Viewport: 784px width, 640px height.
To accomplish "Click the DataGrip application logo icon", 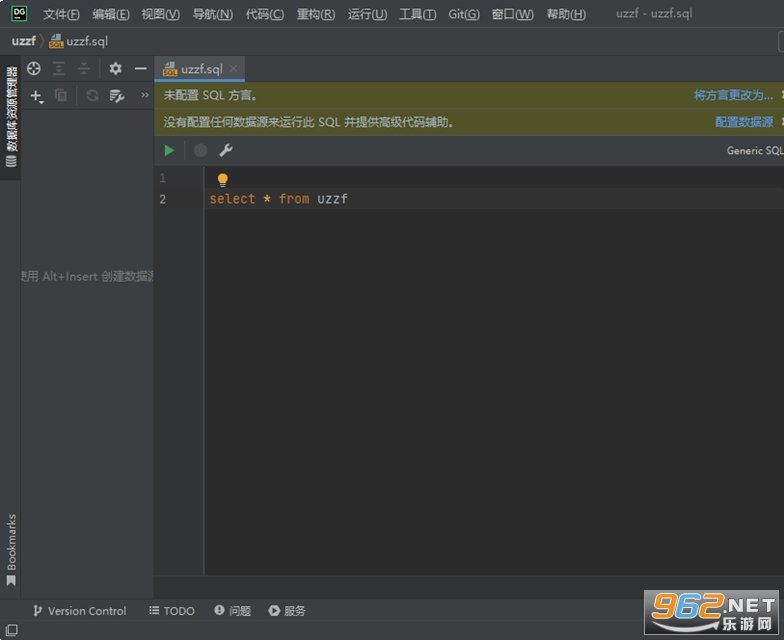I will [19, 14].
